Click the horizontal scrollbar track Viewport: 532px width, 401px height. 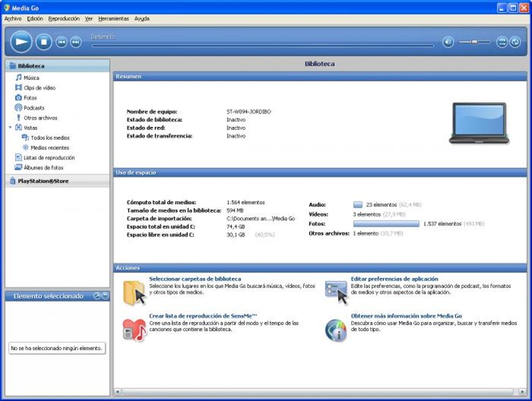tap(318, 392)
